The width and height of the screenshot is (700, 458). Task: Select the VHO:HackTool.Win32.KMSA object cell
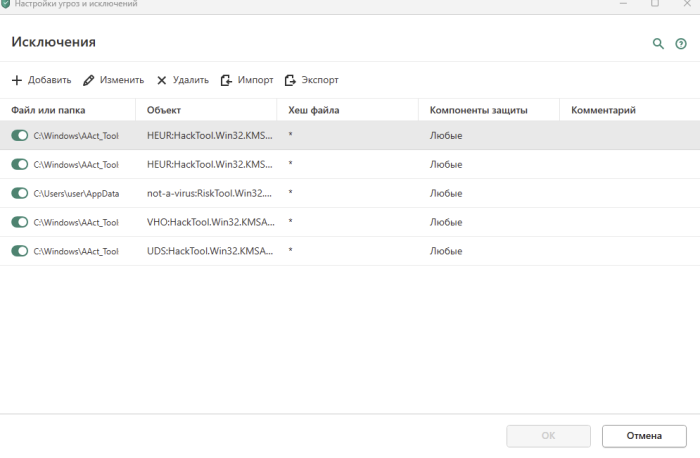point(211,222)
